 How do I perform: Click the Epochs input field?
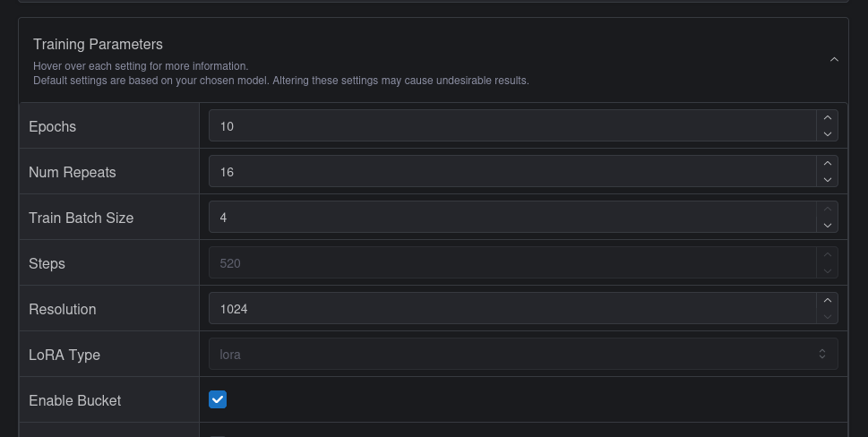pyautogui.click(x=511, y=126)
